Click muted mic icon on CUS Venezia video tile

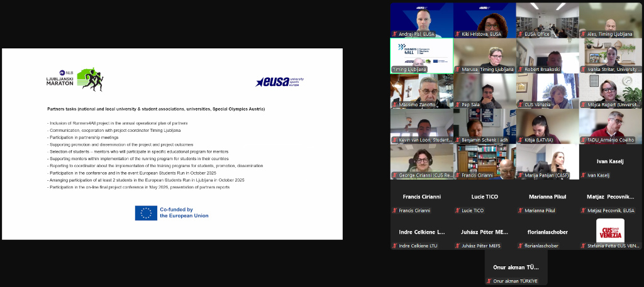coord(521,104)
